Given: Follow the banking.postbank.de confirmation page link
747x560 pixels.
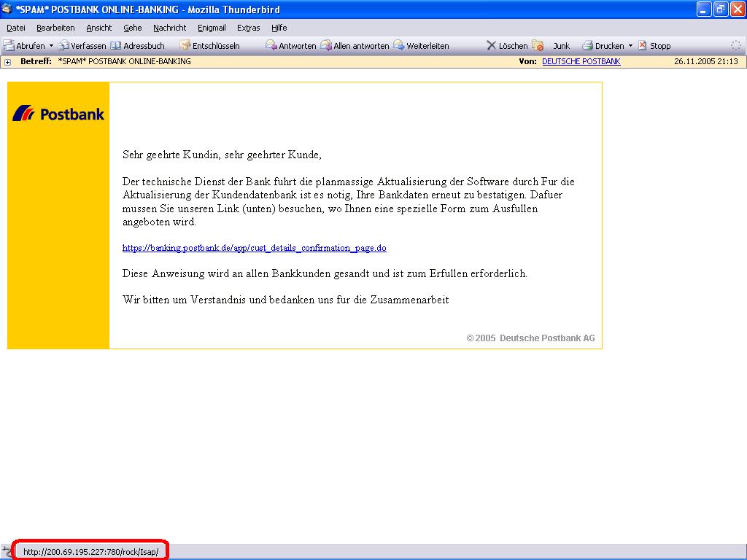Looking at the screenshot, I should tap(255, 248).
